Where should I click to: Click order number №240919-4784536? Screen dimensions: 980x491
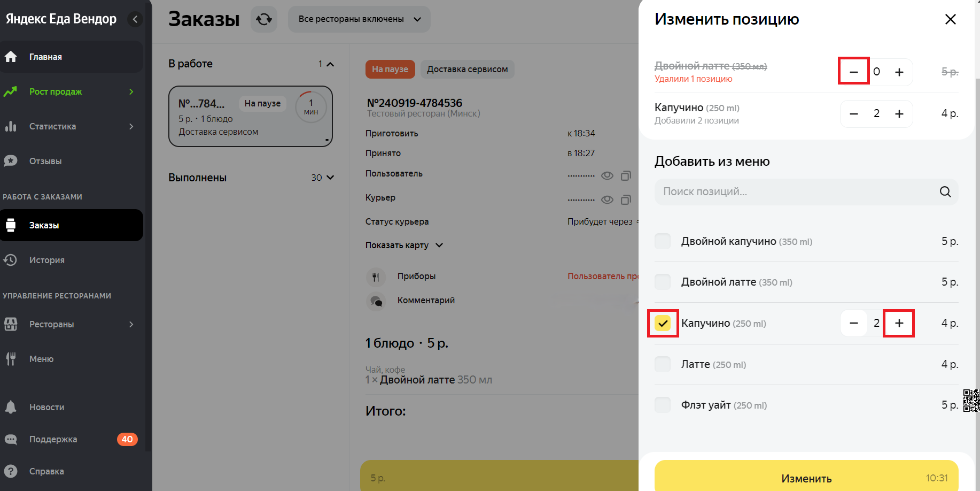[x=415, y=103]
